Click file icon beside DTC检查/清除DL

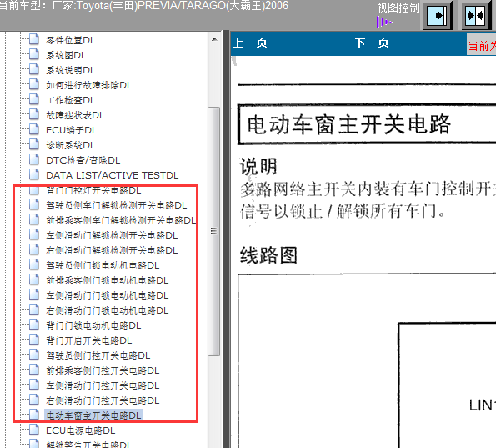tap(34, 159)
